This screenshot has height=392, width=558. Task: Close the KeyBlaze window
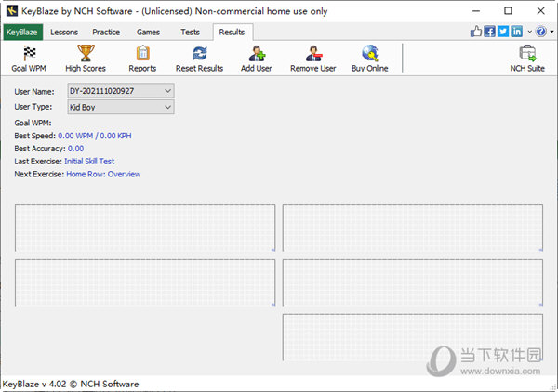[540, 11]
